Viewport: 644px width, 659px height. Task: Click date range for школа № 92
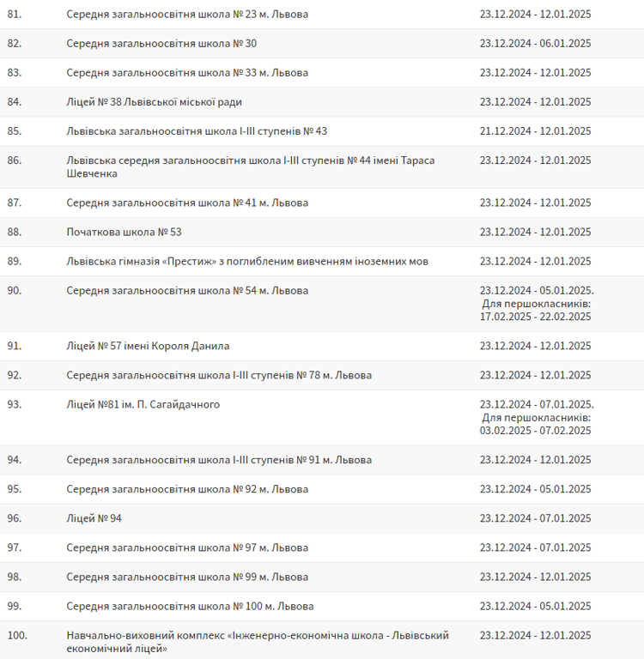click(x=535, y=490)
